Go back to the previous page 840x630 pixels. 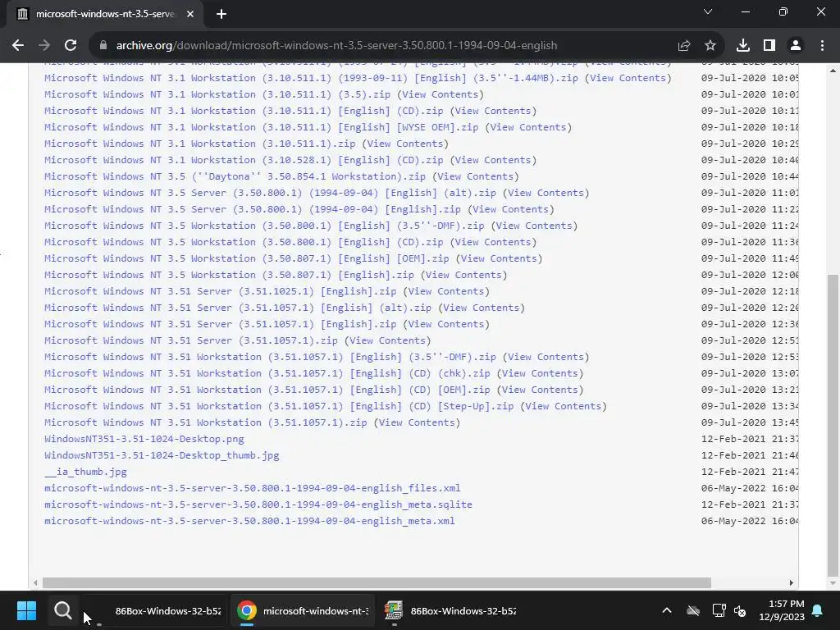18,46
